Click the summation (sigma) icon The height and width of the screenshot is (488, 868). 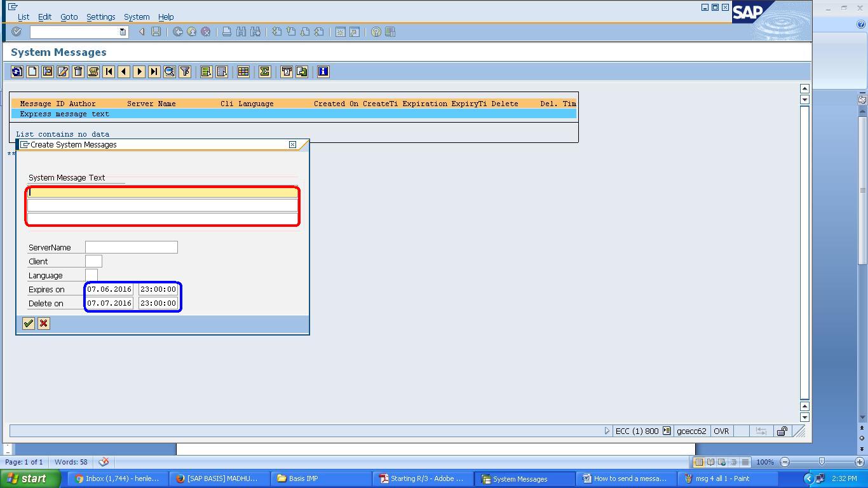click(x=264, y=71)
